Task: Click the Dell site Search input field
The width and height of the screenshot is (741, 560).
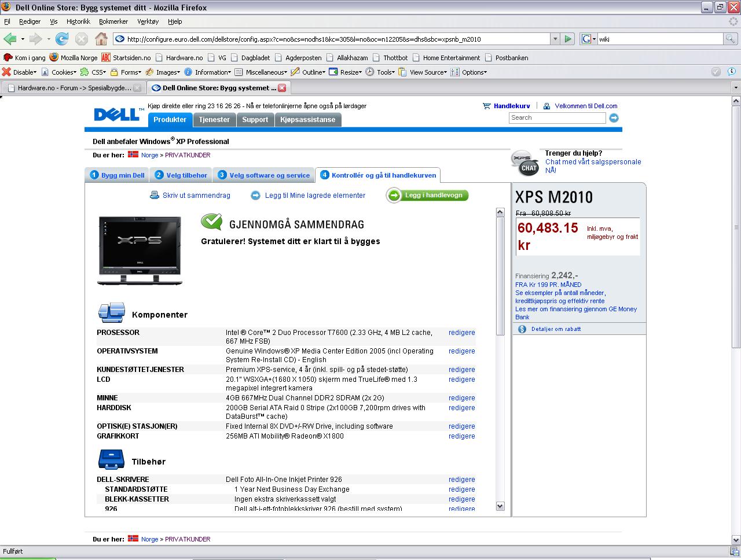Action: 557,118
